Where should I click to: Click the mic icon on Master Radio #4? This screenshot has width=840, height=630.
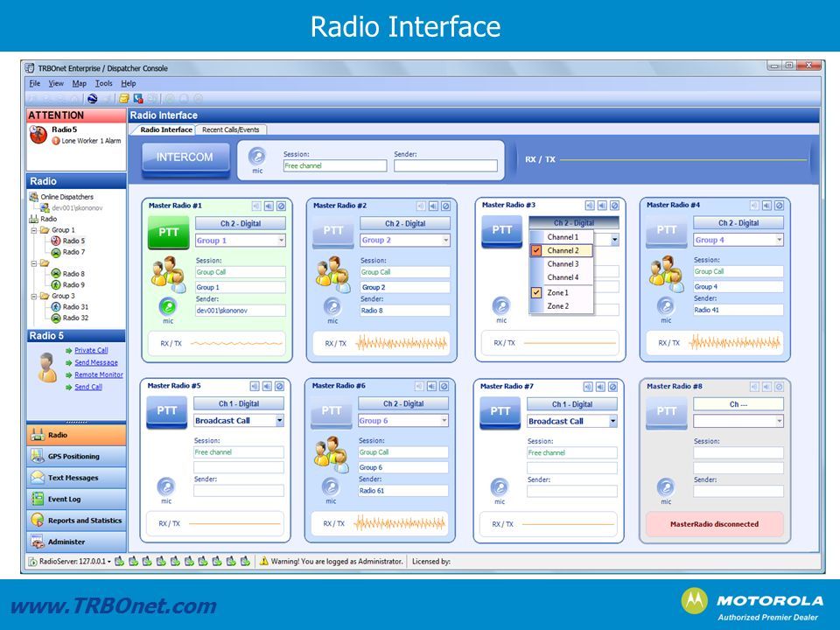click(x=666, y=306)
